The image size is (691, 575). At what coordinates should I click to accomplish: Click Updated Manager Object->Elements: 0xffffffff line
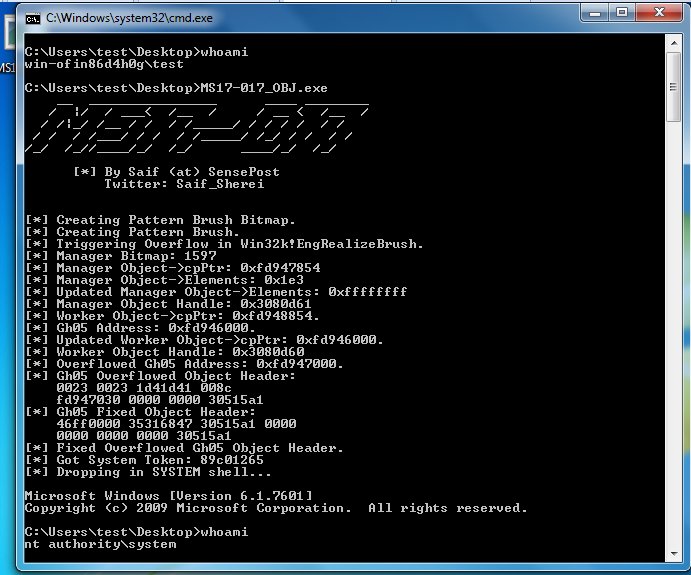(x=216, y=292)
